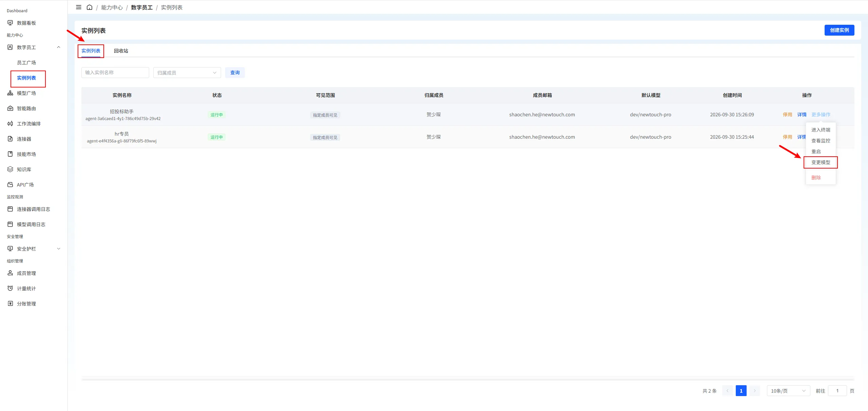868x411 pixels.
Task: Click the hr专员 instance name
Action: [122, 134]
